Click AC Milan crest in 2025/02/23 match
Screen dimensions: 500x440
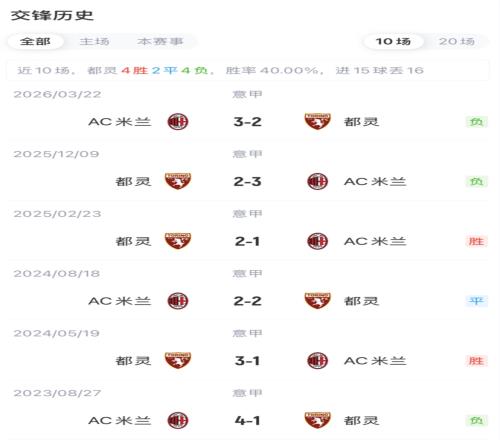[317, 241]
